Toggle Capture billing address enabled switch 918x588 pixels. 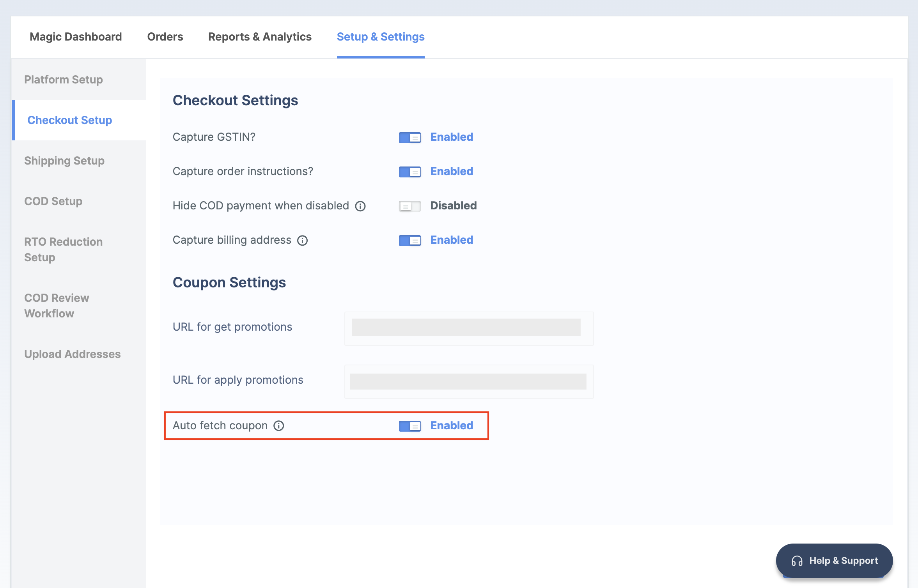click(409, 239)
